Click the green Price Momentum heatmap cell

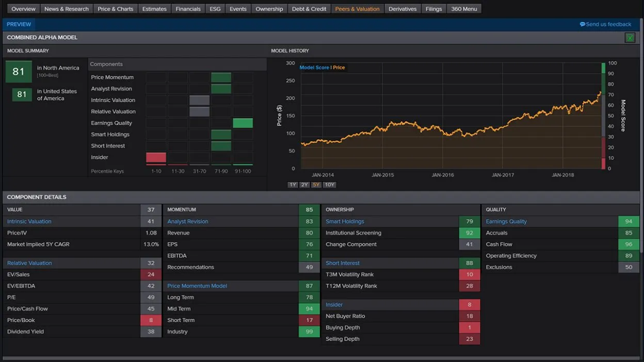click(221, 77)
